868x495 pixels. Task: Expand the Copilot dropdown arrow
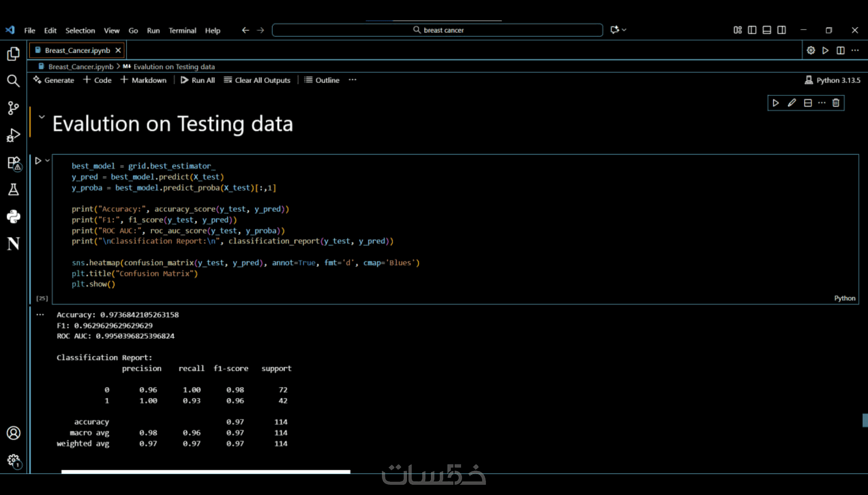click(x=624, y=30)
